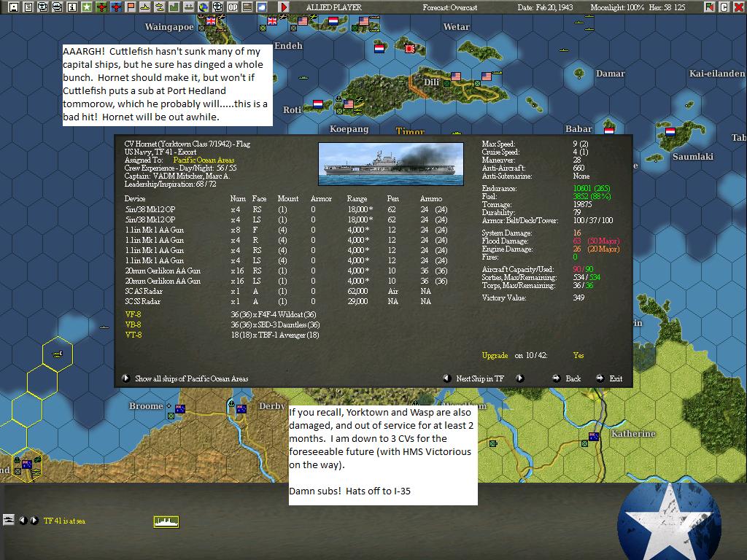
Task: Open the text reports list icon
Action: click(x=28, y=7)
